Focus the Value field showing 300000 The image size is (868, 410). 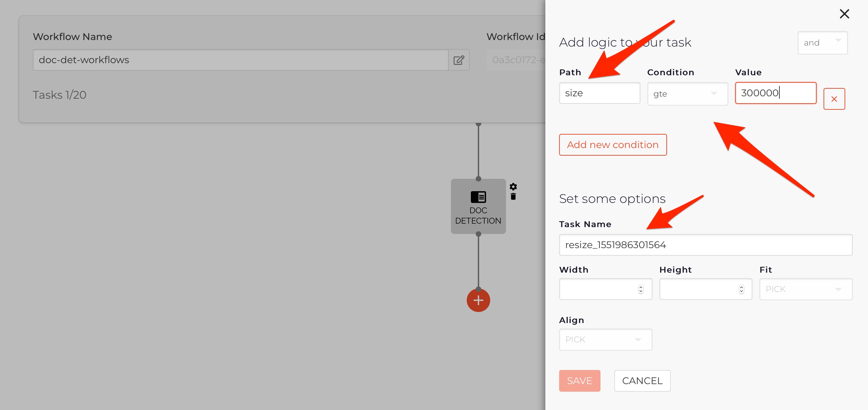[x=776, y=93]
